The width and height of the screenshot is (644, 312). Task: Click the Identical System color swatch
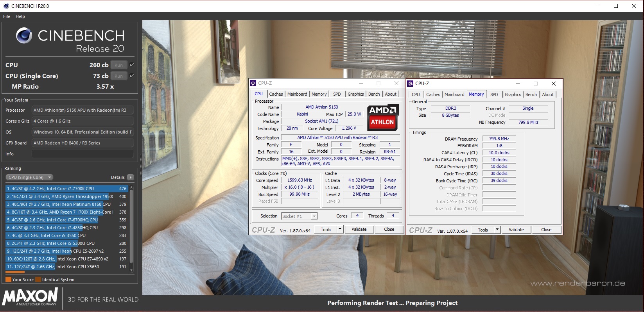[x=38, y=280]
